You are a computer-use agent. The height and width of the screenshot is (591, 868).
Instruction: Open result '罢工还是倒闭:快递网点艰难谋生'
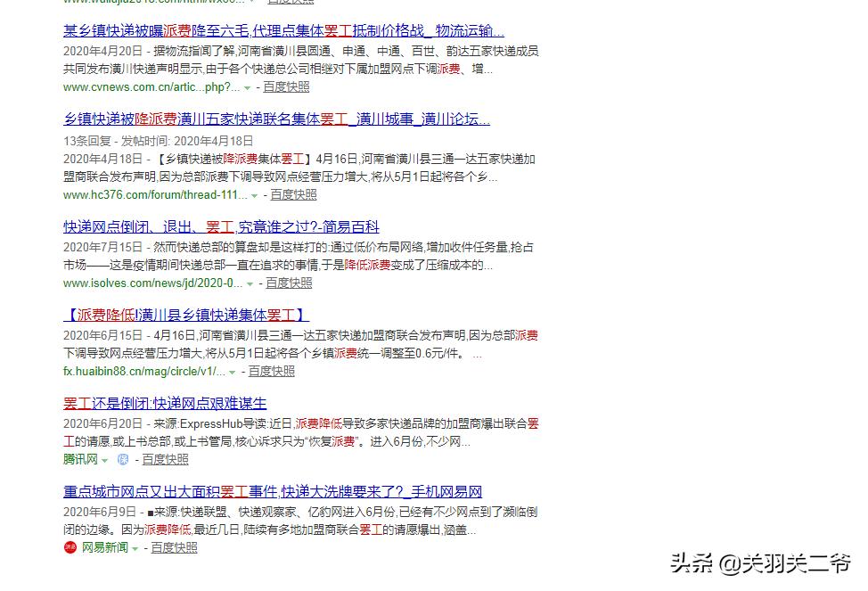[165, 403]
